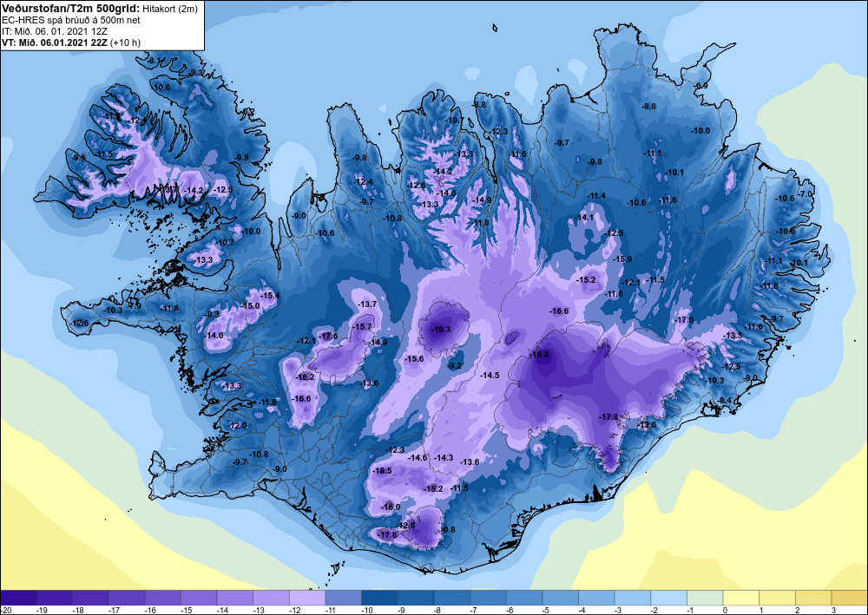868x615 pixels.
Task: Click the "Veðurstofan/T2m 500grid:" title text
Action: pyautogui.click(x=69, y=8)
